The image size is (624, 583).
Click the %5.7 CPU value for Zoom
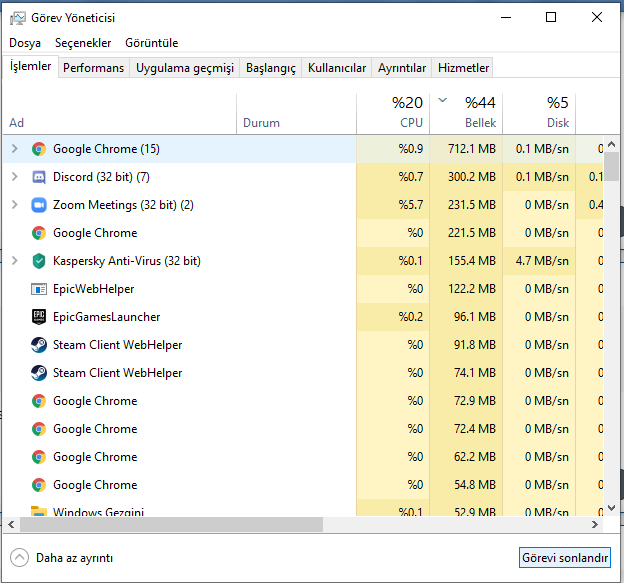pyautogui.click(x=411, y=205)
